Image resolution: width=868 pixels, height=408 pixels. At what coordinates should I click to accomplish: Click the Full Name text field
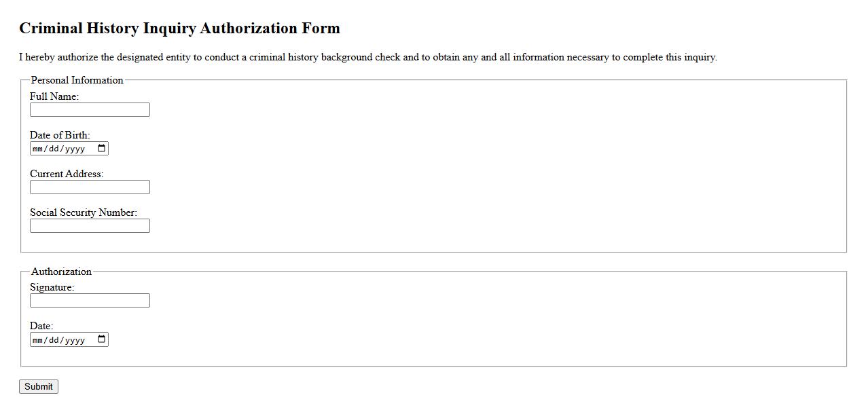pos(90,110)
